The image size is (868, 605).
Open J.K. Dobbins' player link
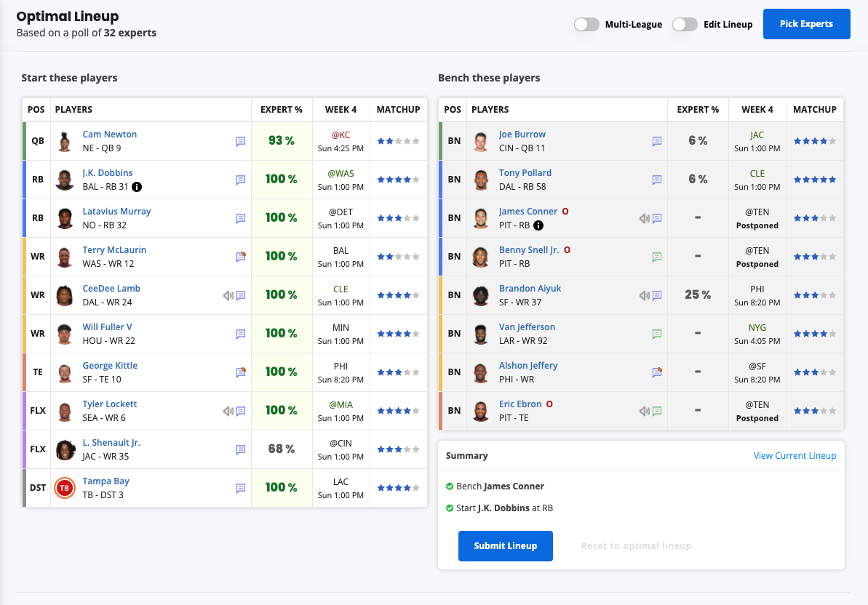pyautogui.click(x=108, y=173)
